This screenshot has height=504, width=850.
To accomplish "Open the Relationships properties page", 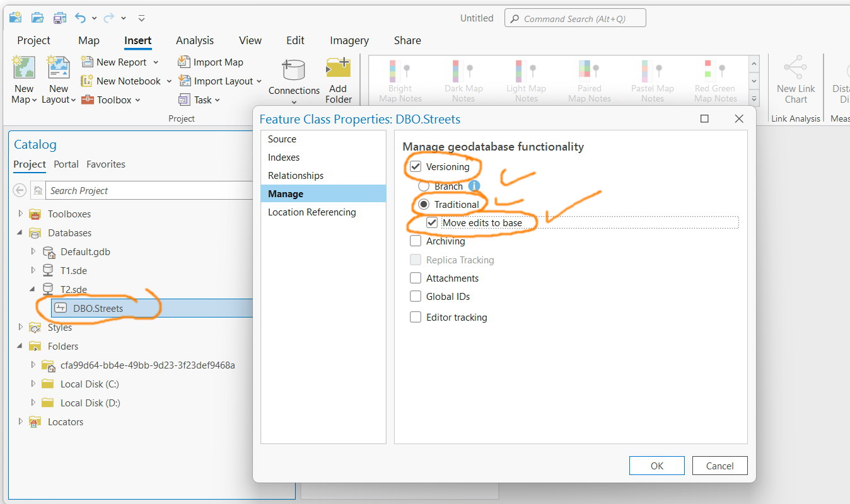I will click(323, 176).
